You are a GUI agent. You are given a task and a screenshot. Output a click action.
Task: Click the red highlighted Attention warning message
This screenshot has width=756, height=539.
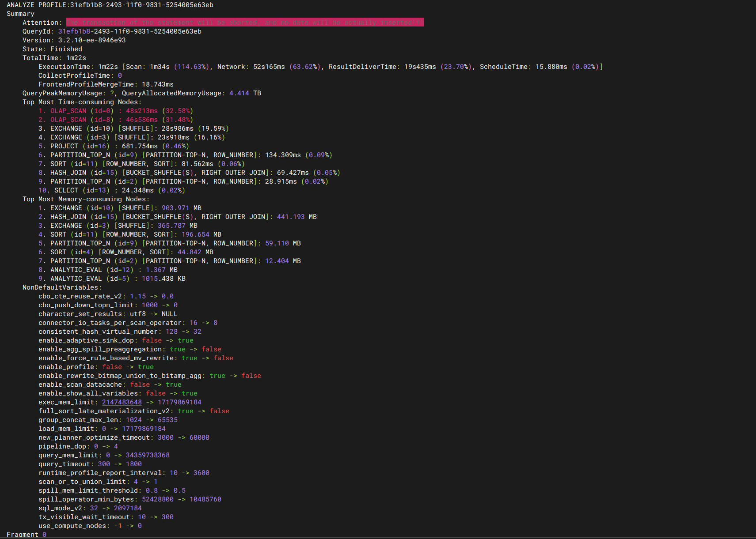(245, 23)
